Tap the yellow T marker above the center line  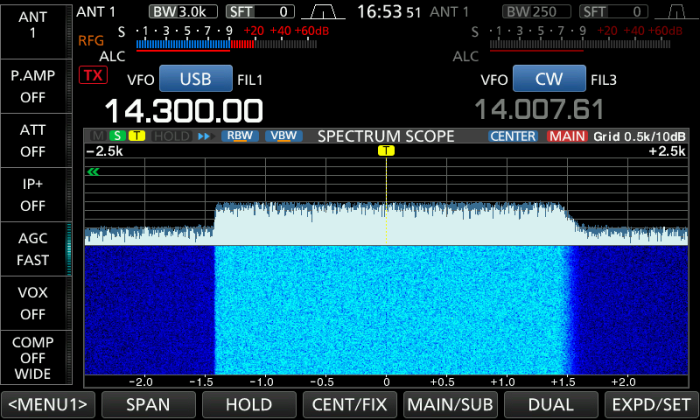coord(386,150)
